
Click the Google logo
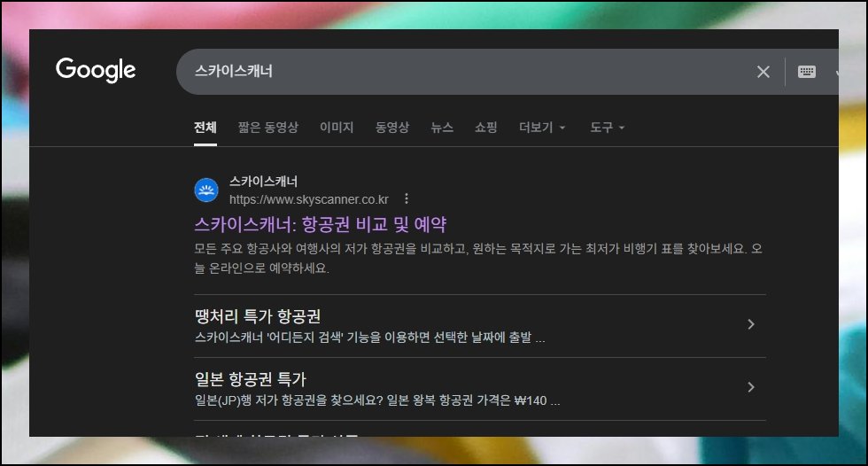point(96,70)
